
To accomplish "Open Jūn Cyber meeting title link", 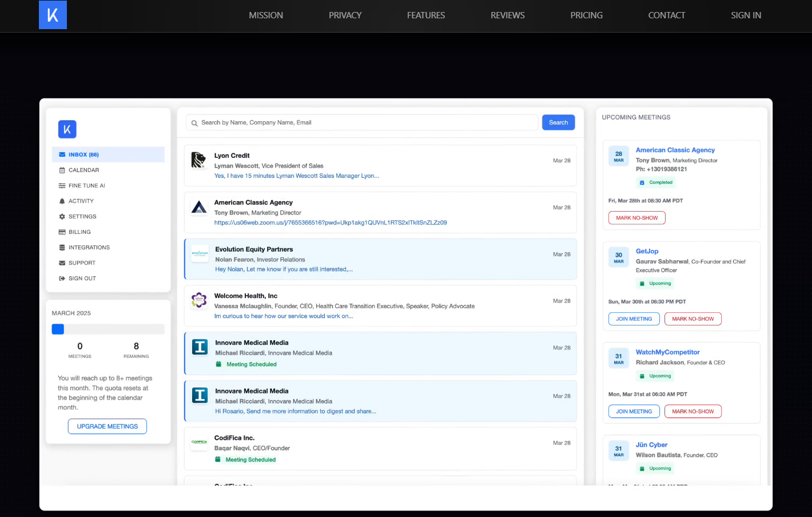I will [652, 445].
